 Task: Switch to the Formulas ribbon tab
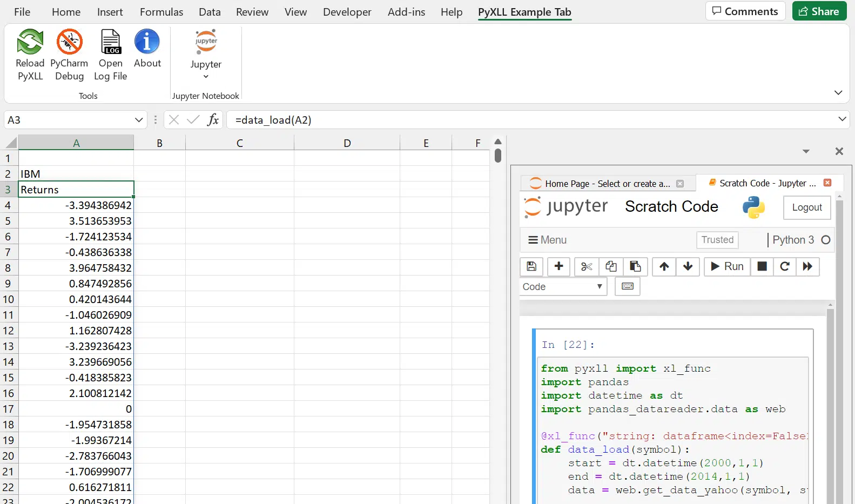click(x=161, y=12)
